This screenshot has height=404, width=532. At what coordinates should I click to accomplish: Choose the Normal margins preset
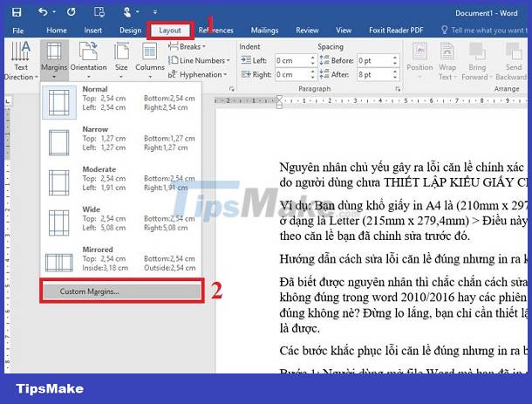(x=121, y=102)
